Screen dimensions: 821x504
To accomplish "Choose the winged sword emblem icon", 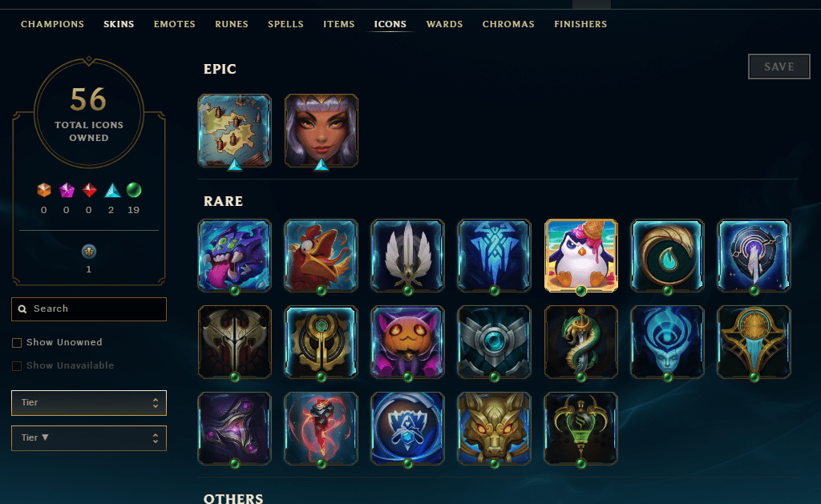I will coord(408,256).
